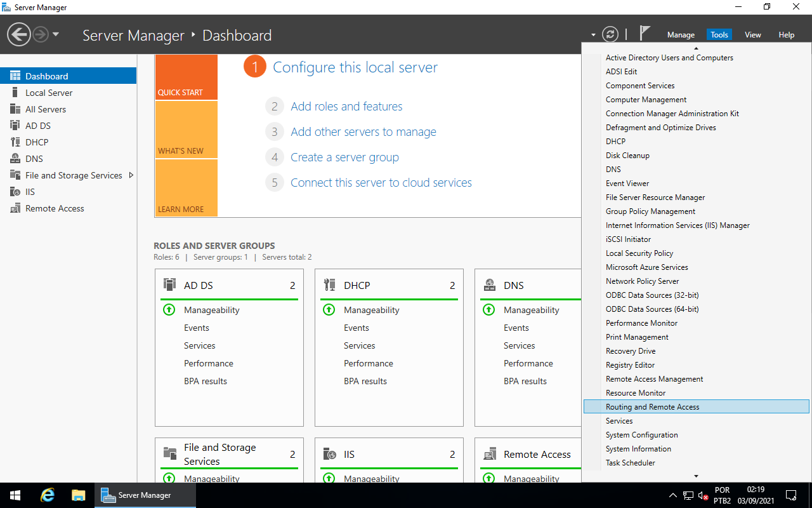Open File Explorer from taskbar
812x508 pixels.
78,495
